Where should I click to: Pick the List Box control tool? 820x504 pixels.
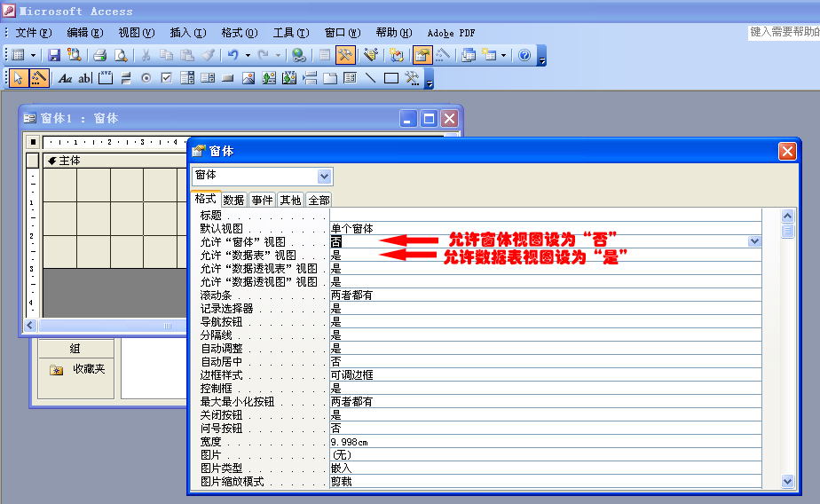click(x=208, y=78)
